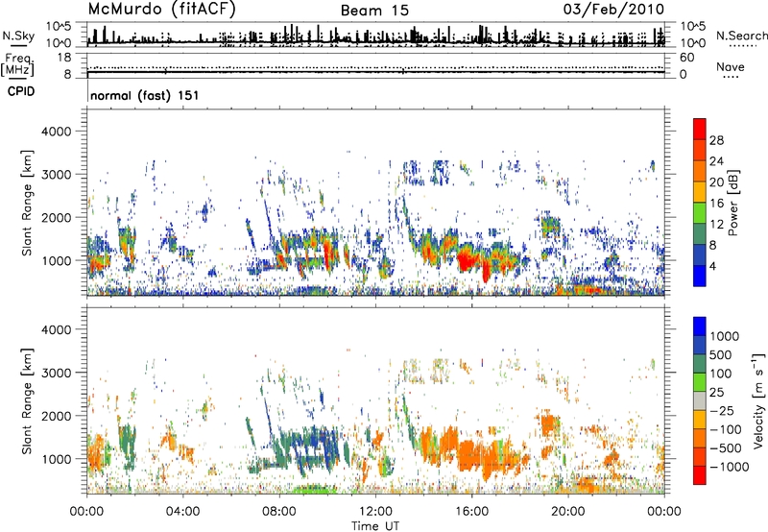The width and height of the screenshot is (768, 532).
Task: Click the '-25' label on the Velocity colorbar
Action: [721, 410]
